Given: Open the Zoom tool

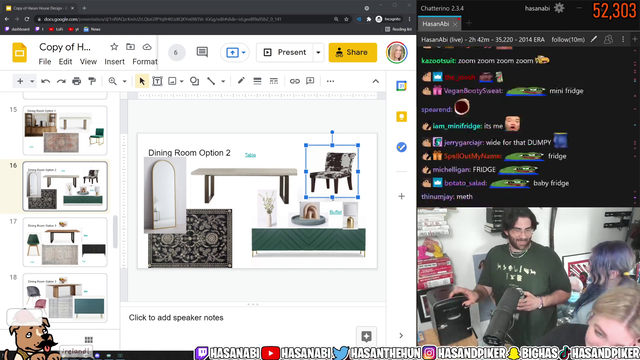Looking at the screenshot, I should pos(113,81).
